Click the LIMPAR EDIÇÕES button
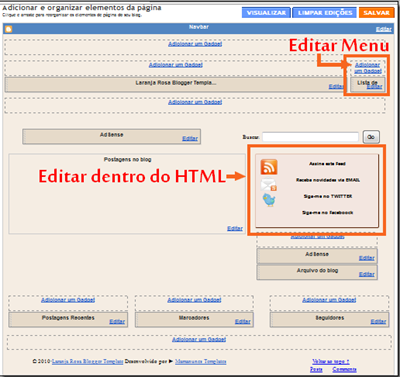The width and height of the screenshot is (400, 377). pyautogui.click(x=325, y=13)
